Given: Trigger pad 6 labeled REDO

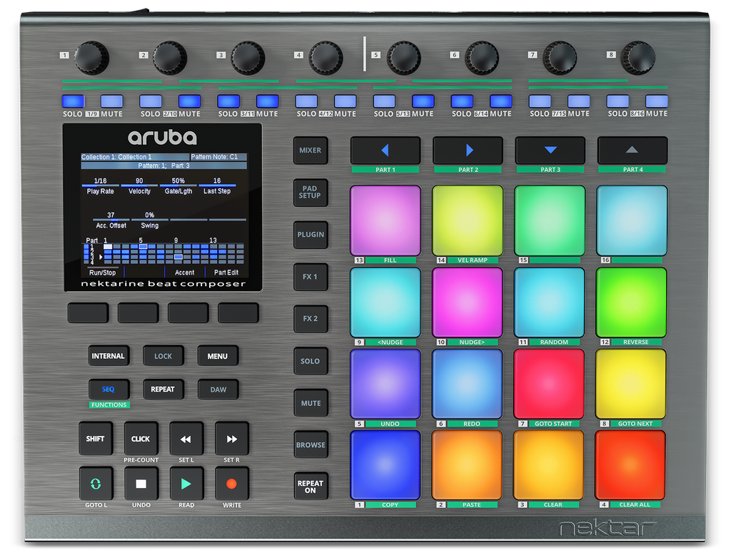Looking at the screenshot, I should click(x=467, y=384).
